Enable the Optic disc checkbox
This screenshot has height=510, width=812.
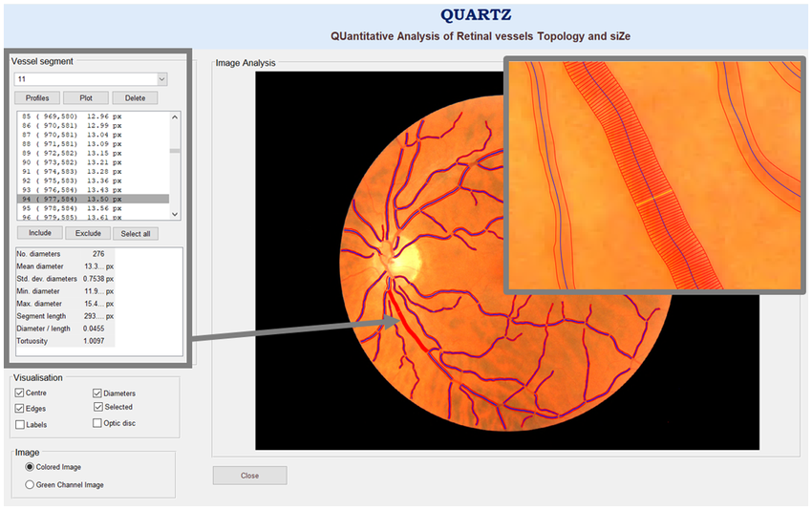pos(97,423)
